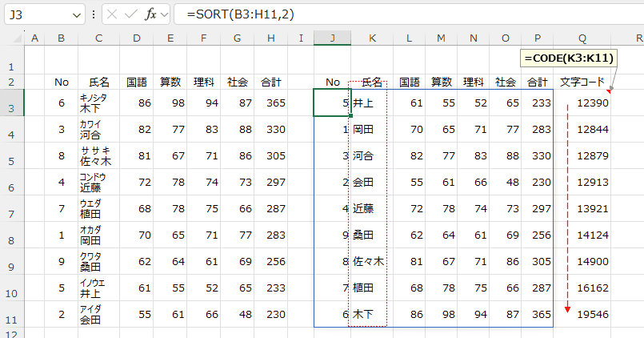Click the 氏名 header in column C

pyautogui.click(x=98, y=82)
